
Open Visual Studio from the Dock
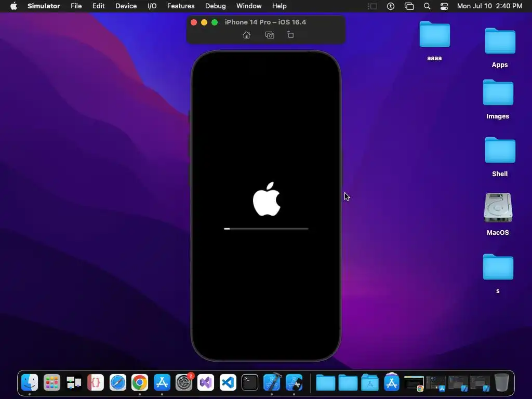pos(206,382)
